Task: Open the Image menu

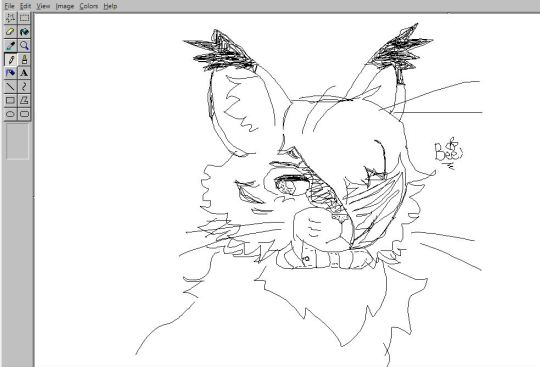Action: (x=65, y=6)
